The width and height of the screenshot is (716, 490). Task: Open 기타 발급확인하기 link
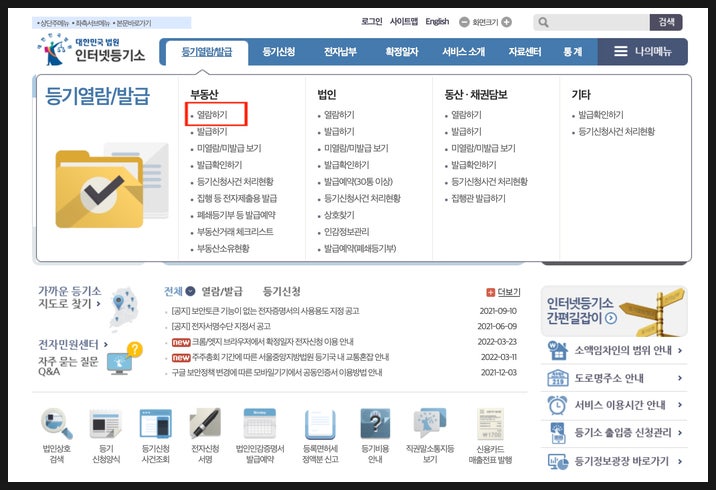coord(600,115)
